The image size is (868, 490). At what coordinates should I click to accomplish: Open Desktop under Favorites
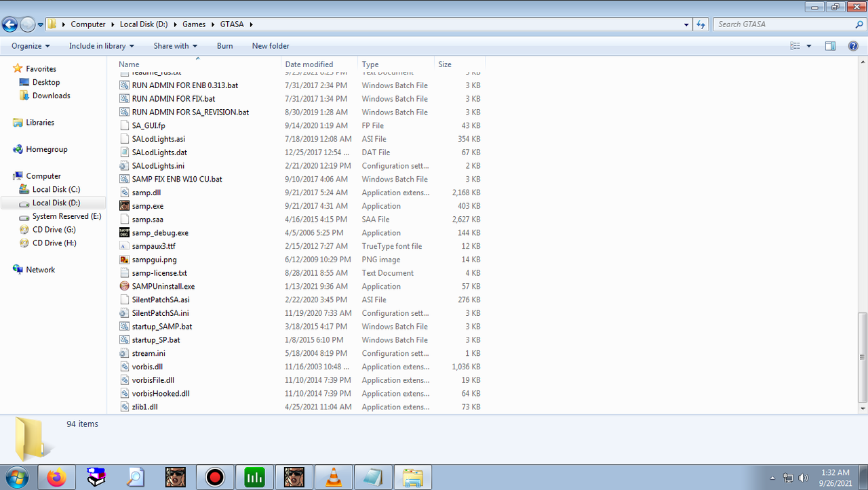[x=46, y=82]
